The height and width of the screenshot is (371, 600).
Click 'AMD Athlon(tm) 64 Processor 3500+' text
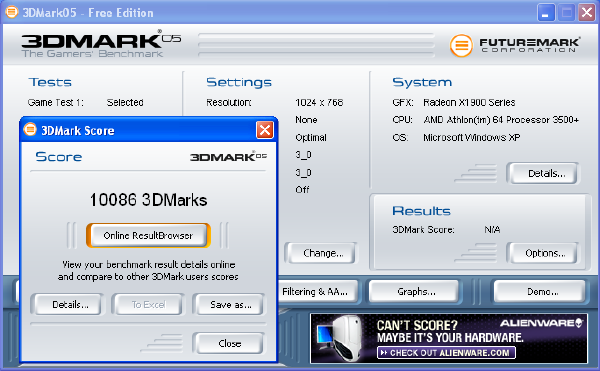coord(501,120)
